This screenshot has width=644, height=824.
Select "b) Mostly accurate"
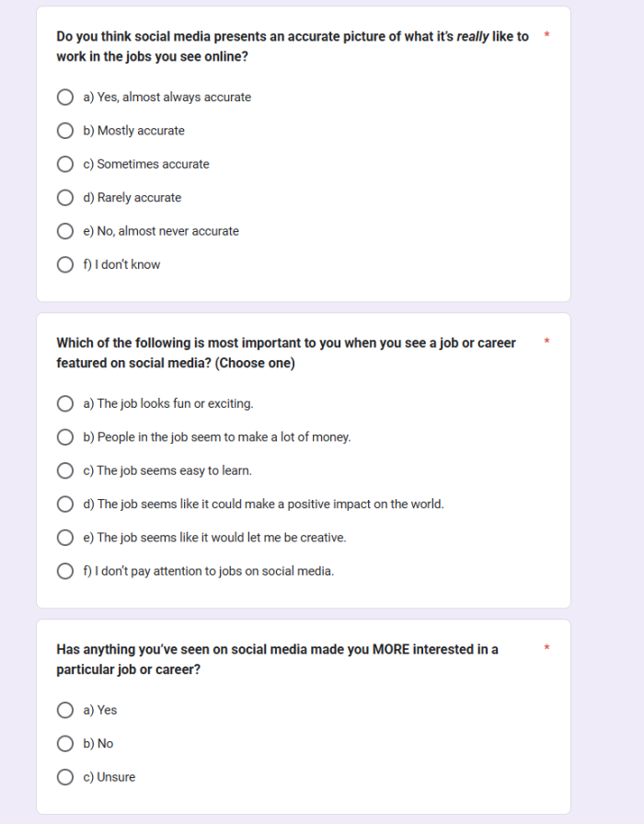(65, 130)
